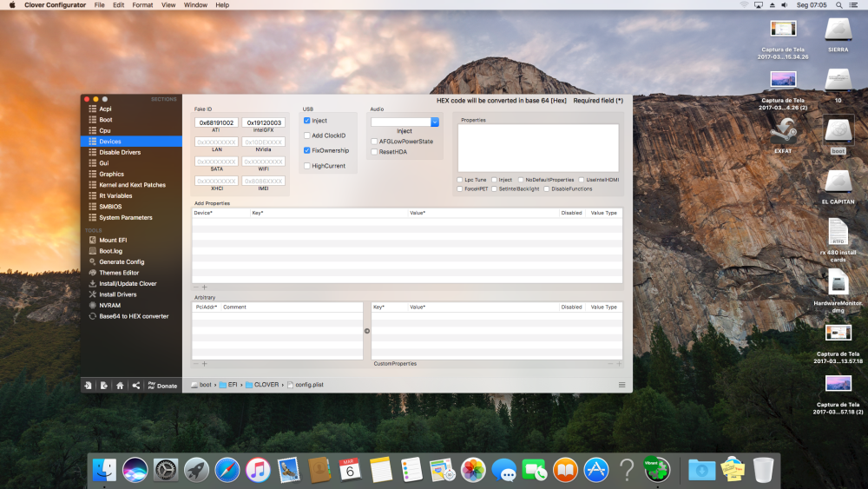Sort by Value Type column in Add Properties
The height and width of the screenshot is (489, 868).
tap(603, 213)
